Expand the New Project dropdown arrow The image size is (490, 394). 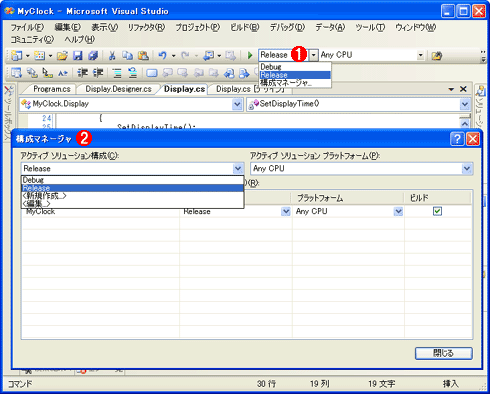click(x=28, y=56)
